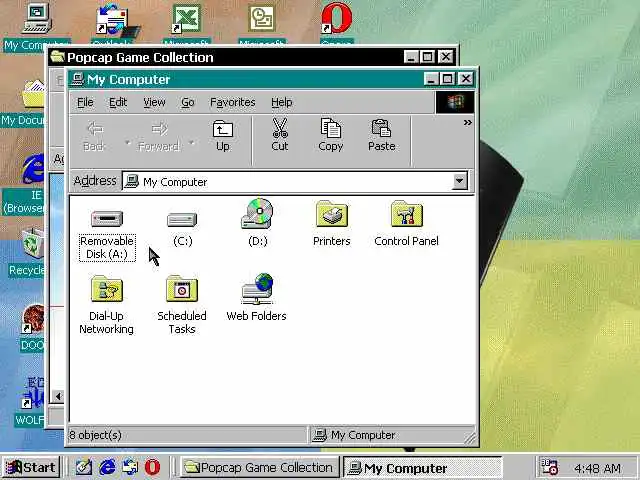Select the Scheduled Tasks folder icon

(182, 289)
